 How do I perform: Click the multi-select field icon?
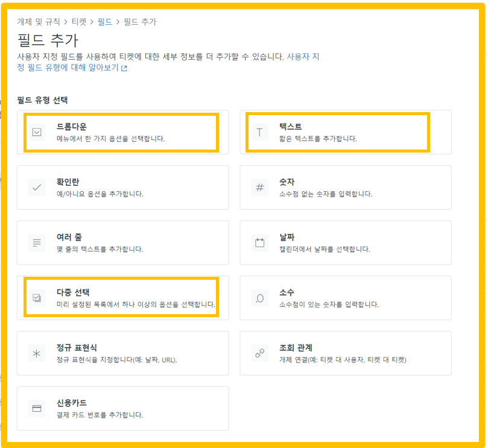pos(37,298)
